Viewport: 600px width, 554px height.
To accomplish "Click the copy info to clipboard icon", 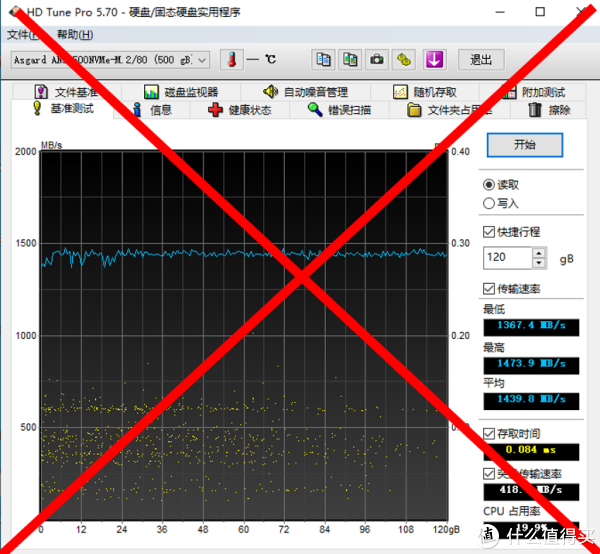I will 323,60.
